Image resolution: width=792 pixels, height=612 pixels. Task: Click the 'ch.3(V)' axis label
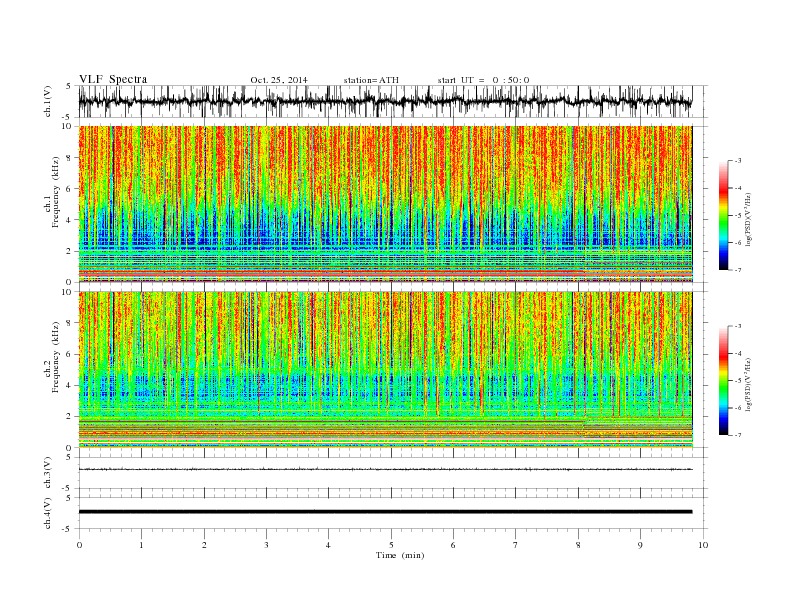(x=48, y=473)
